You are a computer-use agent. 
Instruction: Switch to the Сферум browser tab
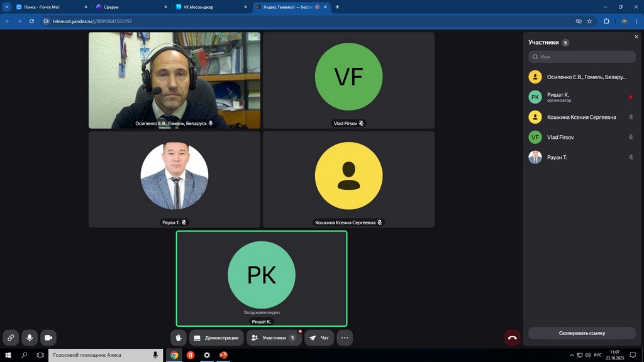coord(130,7)
